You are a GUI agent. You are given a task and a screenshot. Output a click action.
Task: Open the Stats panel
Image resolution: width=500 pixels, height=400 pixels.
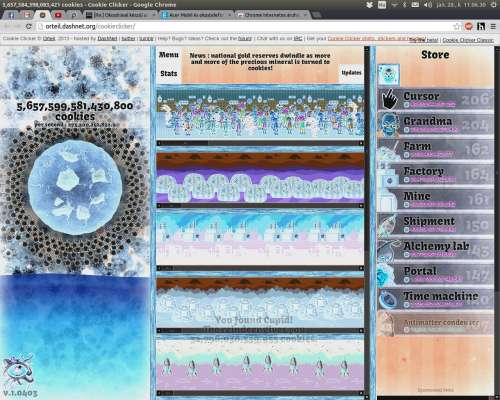[x=168, y=73]
